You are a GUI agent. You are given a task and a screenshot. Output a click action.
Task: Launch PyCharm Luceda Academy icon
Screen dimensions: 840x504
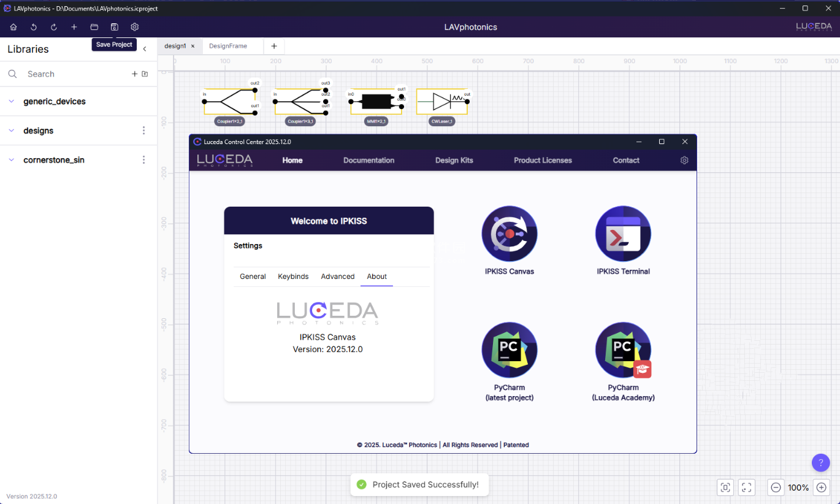tap(623, 350)
